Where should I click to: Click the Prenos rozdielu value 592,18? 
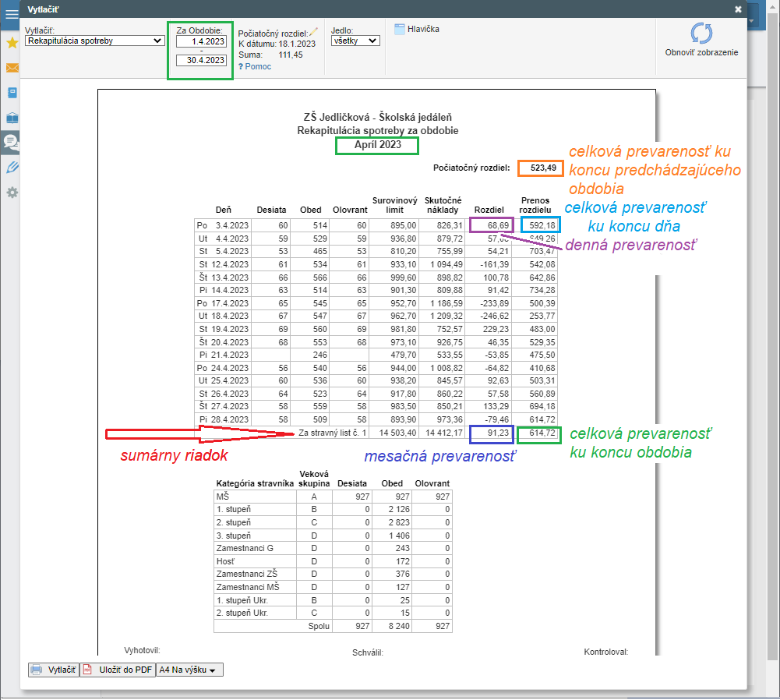pyautogui.click(x=541, y=225)
